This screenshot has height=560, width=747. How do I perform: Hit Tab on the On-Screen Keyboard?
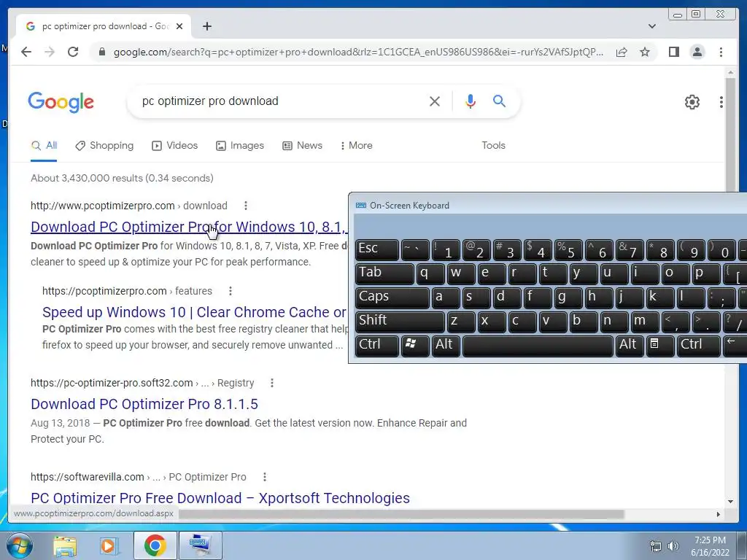pos(384,274)
